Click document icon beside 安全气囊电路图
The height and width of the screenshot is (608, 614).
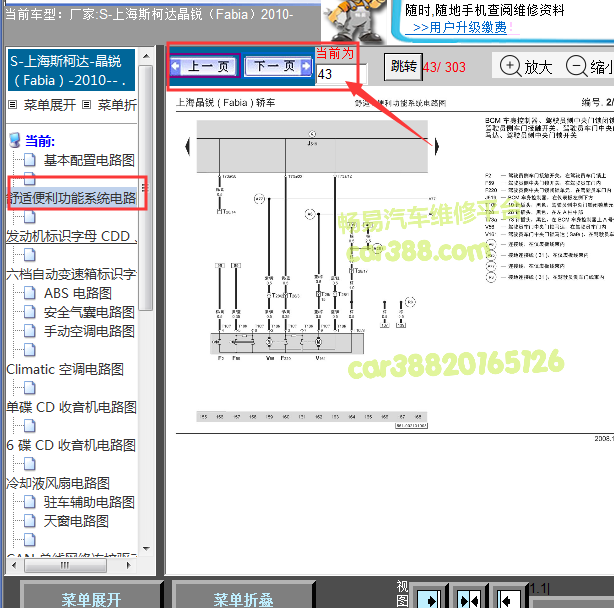30,312
